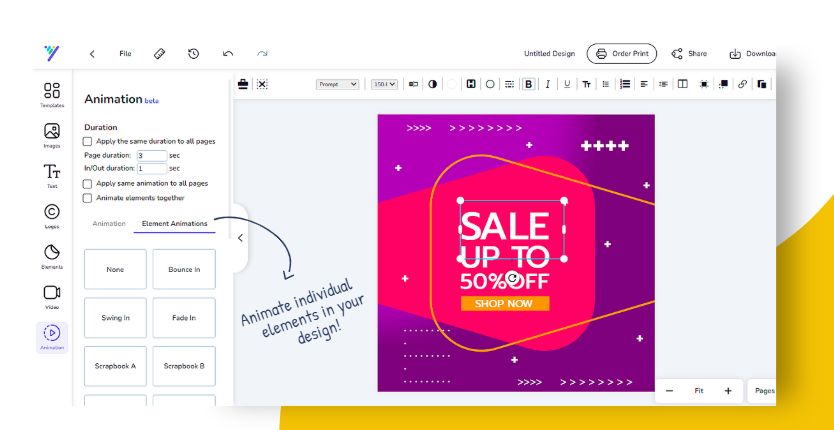
Task: Toggle Animate elements together checkbox
Action: (x=87, y=198)
